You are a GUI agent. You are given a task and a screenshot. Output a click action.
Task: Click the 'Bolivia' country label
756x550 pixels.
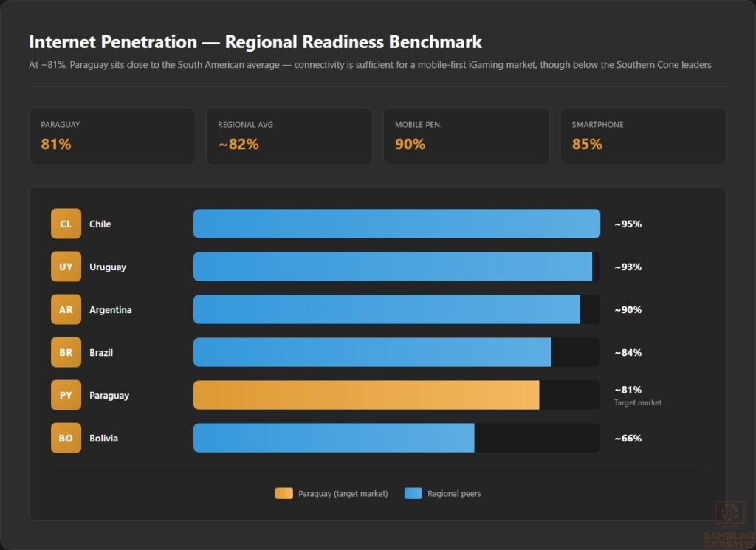103,439
